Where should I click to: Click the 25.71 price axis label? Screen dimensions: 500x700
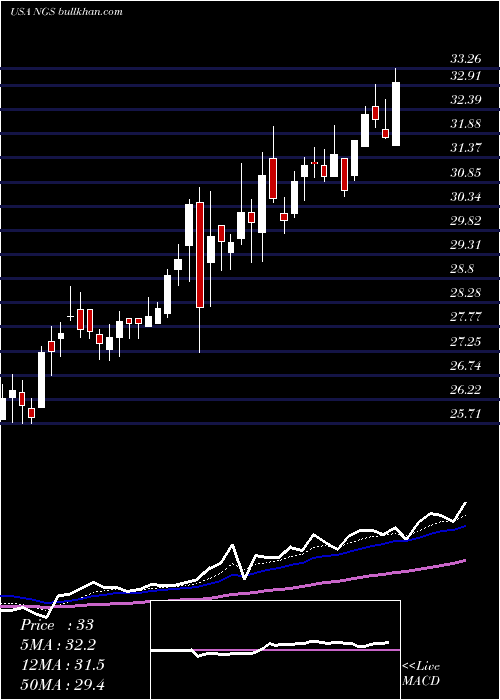pos(466,414)
